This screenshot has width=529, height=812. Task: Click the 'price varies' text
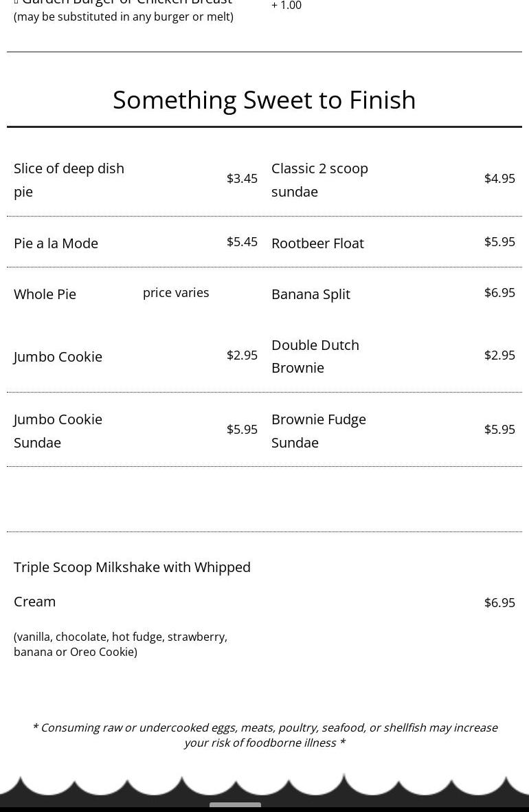point(176,292)
